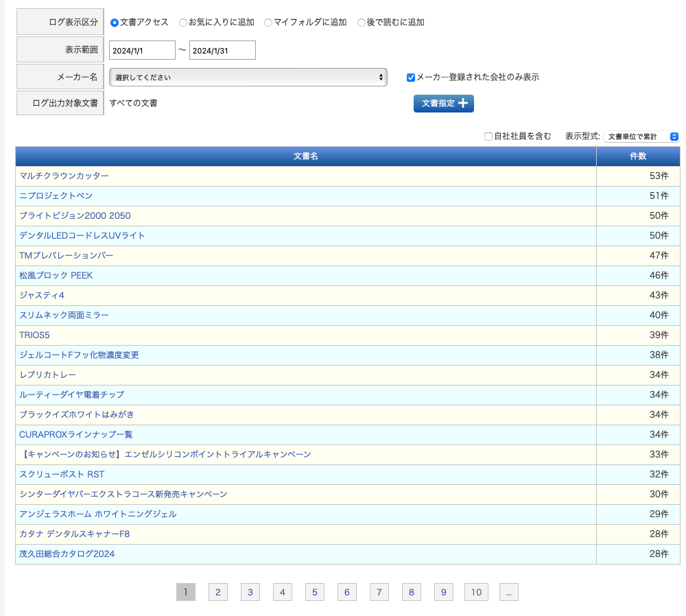Image resolution: width=686 pixels, height=616 pixels.
Task: Open カタナ デンタルスキャナーF8 link
Action: click(74, 534)
